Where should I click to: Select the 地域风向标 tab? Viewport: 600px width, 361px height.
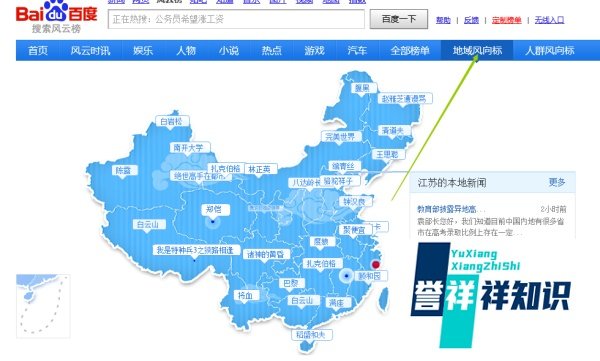pyautogui.click(x=477, y=51)
